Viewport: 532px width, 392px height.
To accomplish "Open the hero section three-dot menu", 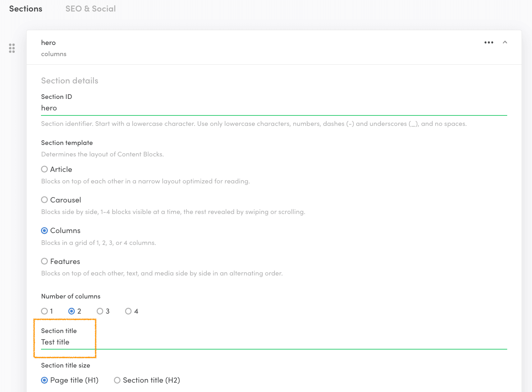I will [x=489, y=42].
